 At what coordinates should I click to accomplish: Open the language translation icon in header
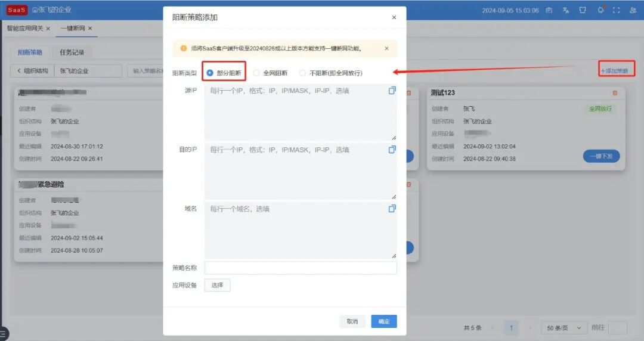coord(565,10)
